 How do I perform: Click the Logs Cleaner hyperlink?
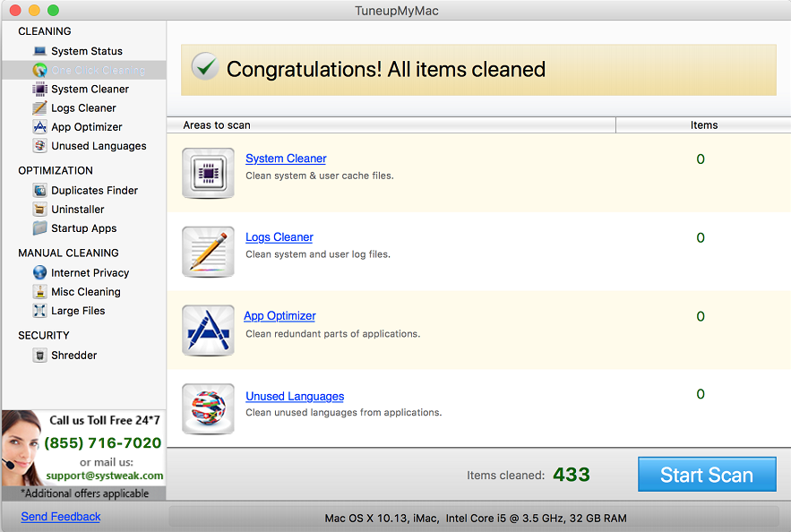coord(279,237)
